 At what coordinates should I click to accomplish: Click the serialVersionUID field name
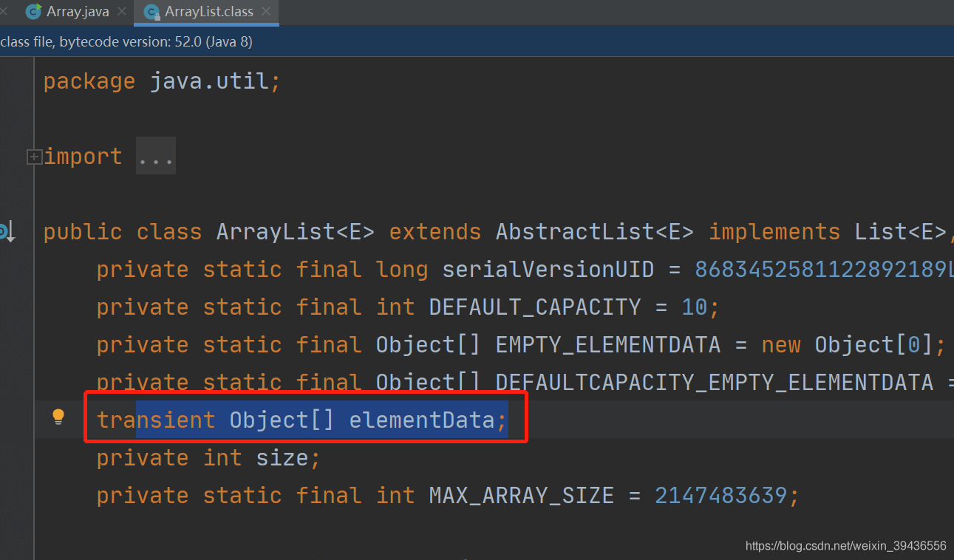coord(548,270)
